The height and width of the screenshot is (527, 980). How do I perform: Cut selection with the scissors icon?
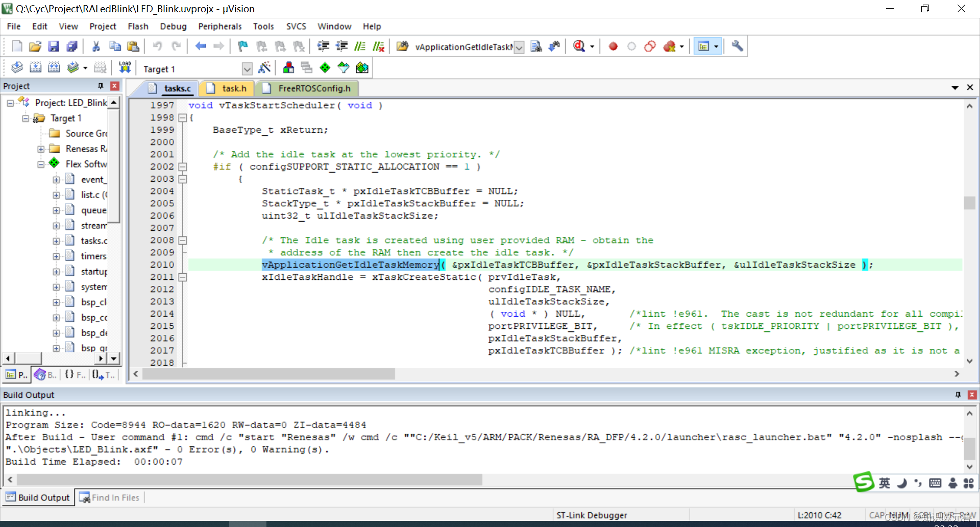(x=96, y=46)
